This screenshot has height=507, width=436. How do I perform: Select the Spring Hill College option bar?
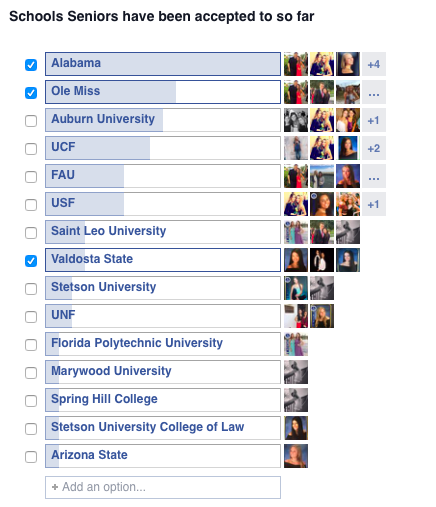click(163, 400)
